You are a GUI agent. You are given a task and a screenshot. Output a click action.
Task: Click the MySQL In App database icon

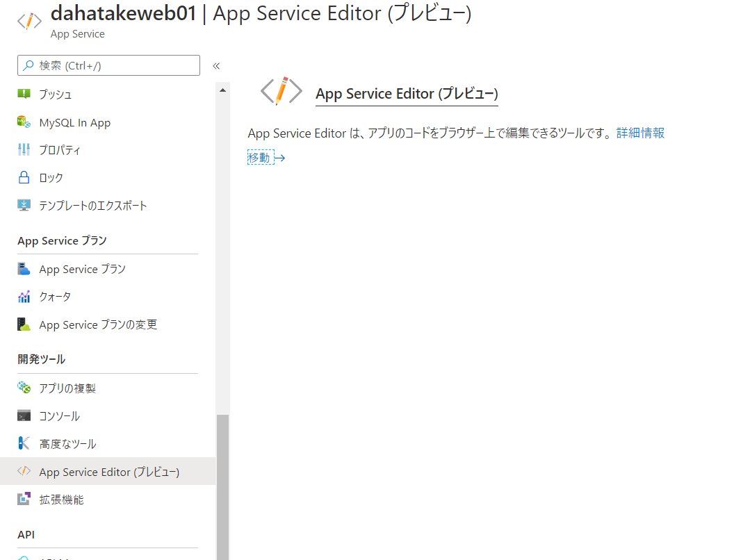(24, 122)
